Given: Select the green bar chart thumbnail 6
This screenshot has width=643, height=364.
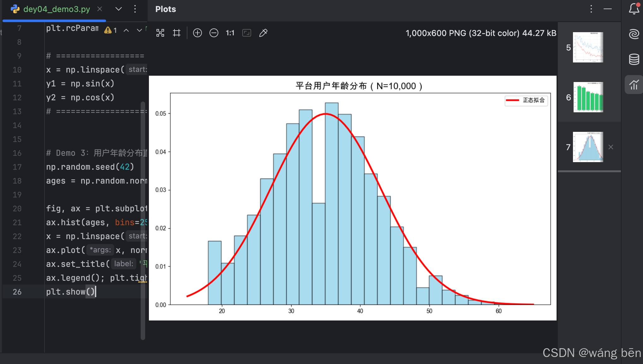Looking at the screenshot, I should (588, 97).
